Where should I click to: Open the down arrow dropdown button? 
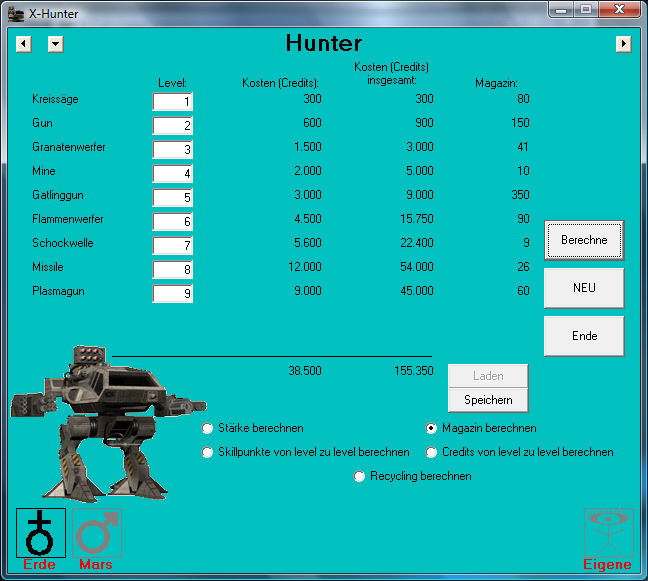click(x=56, y=44)
